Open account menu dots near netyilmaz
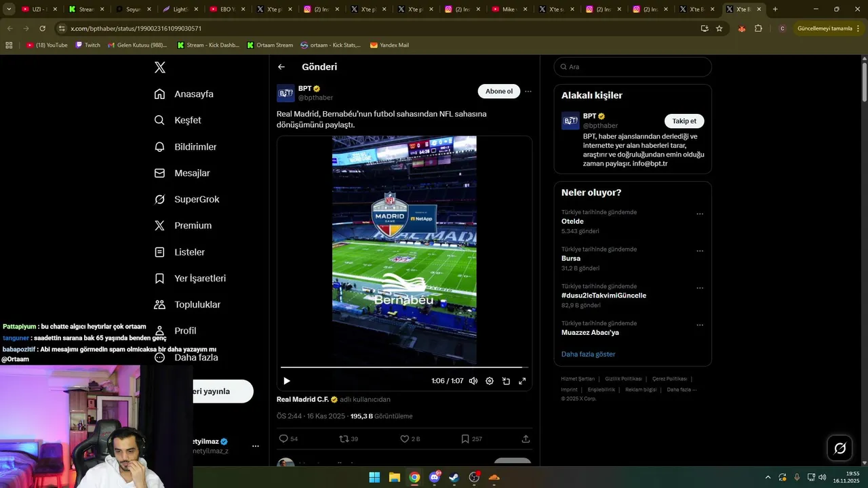868x488 pixels. tap(256, 446)
